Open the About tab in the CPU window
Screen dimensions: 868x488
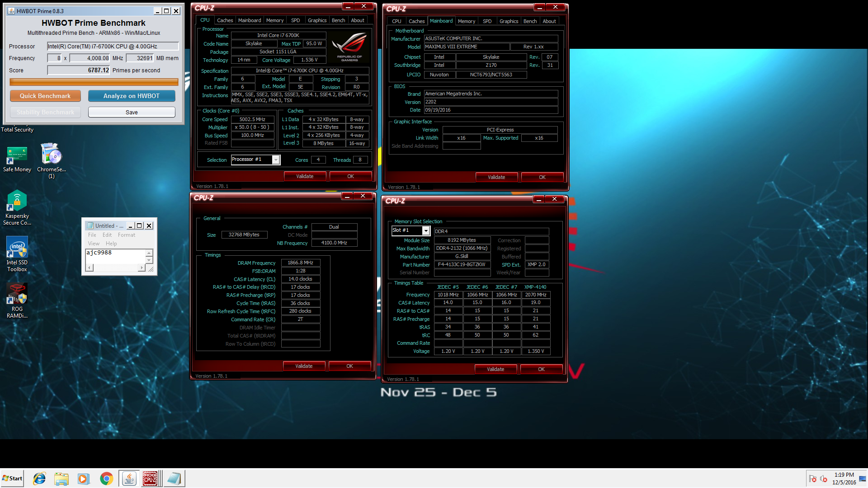click(x=358, y=20)
